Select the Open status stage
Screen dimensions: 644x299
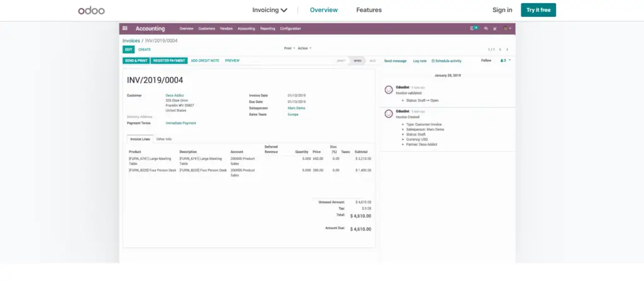click(x=358, y=61)
